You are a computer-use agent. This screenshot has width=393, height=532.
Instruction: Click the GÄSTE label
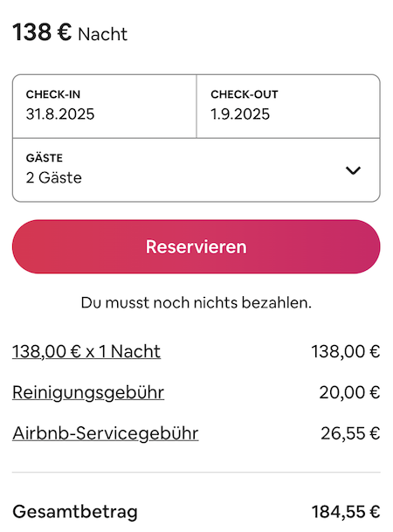(45, 158)
